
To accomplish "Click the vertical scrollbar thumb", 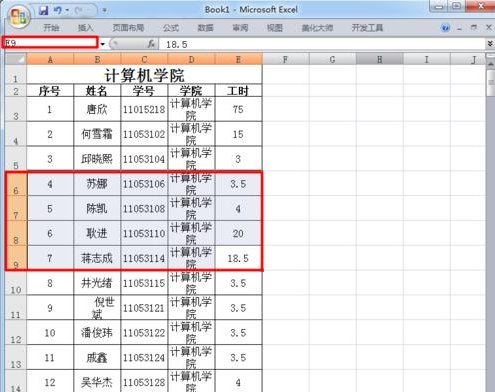I will 491,82.
